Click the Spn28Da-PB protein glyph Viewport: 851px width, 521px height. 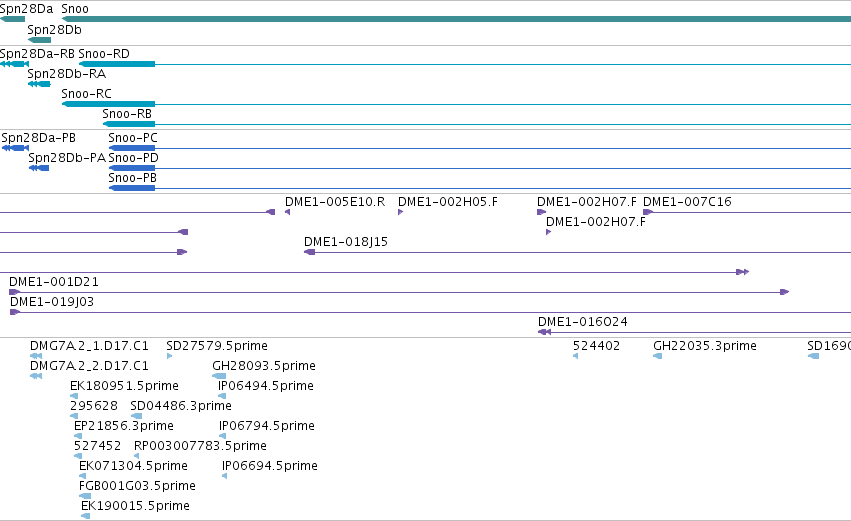15,148
